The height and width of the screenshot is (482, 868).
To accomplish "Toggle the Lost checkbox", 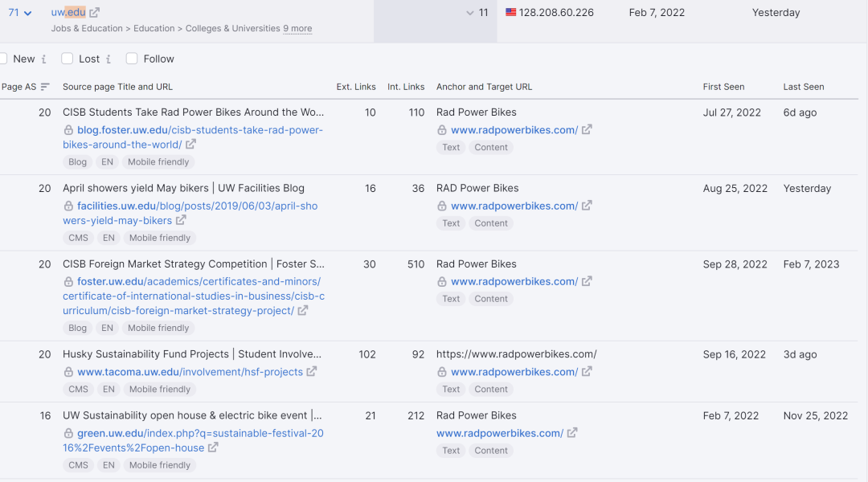I will (x=67, y=59).
